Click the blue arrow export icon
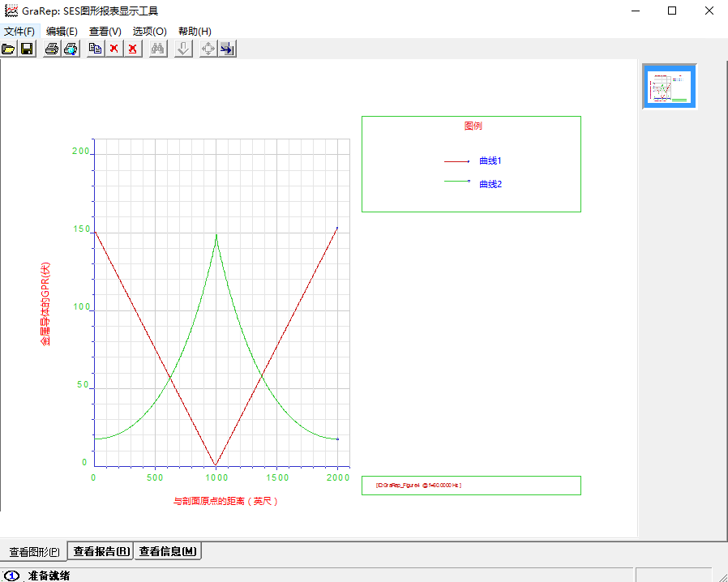Screen dimensions: 728x582 coord(227,49)
